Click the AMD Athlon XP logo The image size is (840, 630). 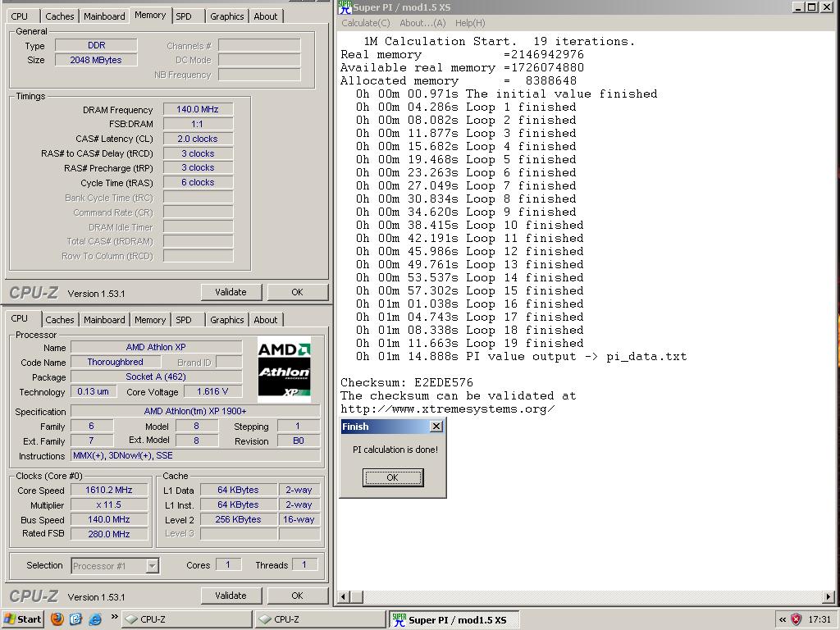[284, 369]
